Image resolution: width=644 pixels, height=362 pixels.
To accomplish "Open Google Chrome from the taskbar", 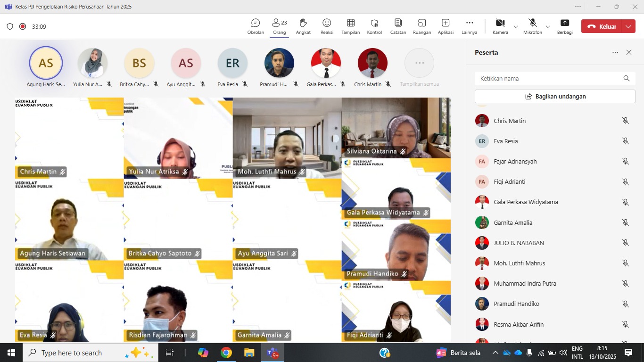I will 226,353.
